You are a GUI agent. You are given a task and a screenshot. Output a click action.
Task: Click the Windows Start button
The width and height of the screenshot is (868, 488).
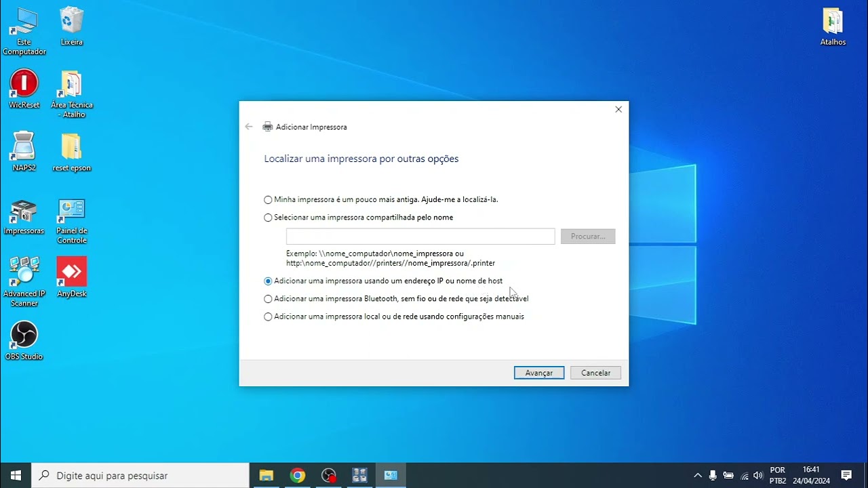(x=16, y=475)
